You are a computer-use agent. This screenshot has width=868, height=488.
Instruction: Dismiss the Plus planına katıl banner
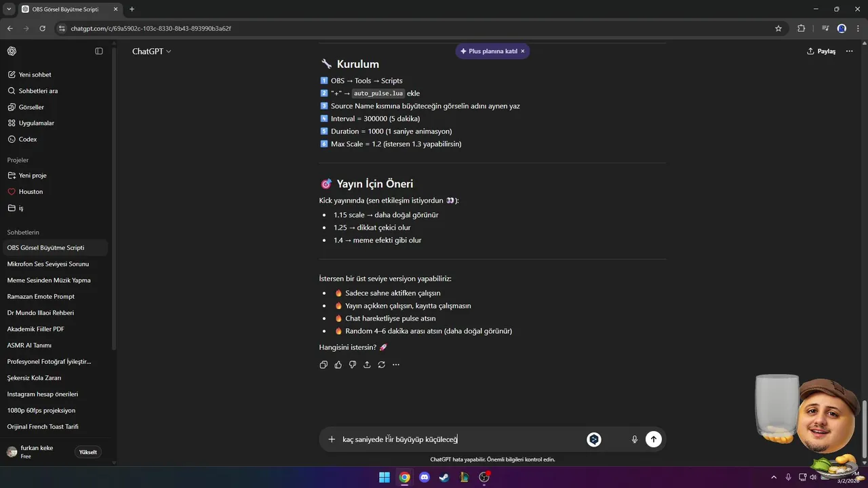click(523, 52)
